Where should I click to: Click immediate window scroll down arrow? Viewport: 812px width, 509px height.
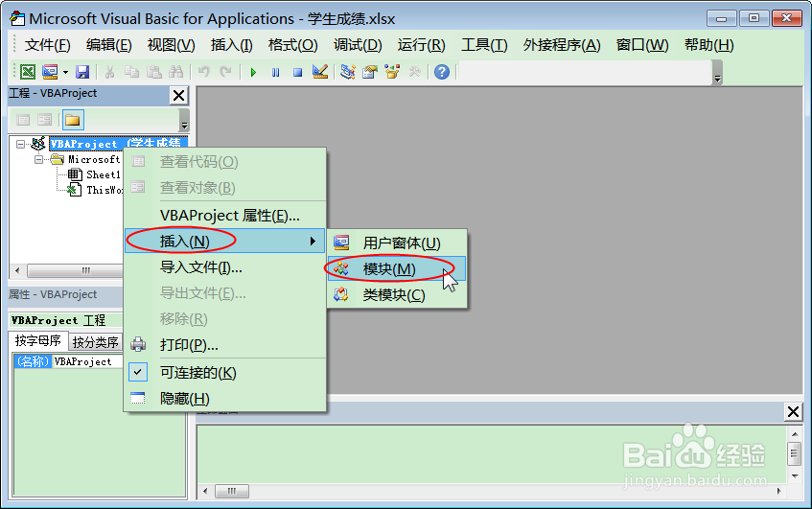(795, 475)
